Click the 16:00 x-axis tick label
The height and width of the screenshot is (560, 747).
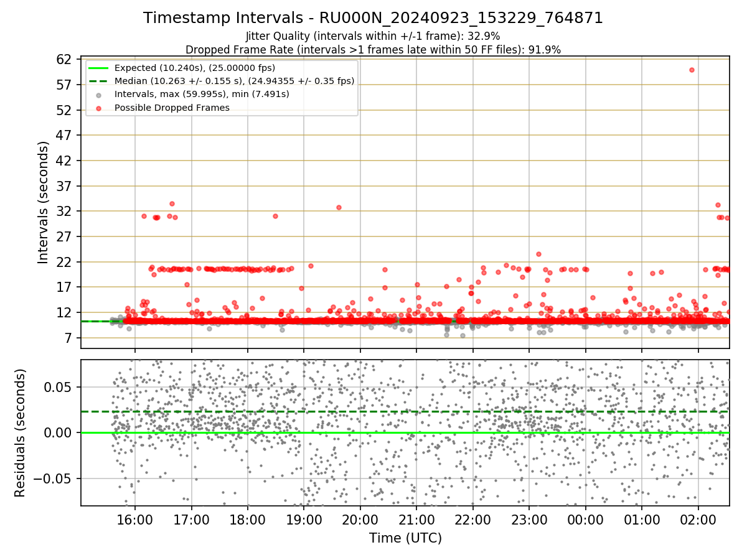[x=135, y=520]
